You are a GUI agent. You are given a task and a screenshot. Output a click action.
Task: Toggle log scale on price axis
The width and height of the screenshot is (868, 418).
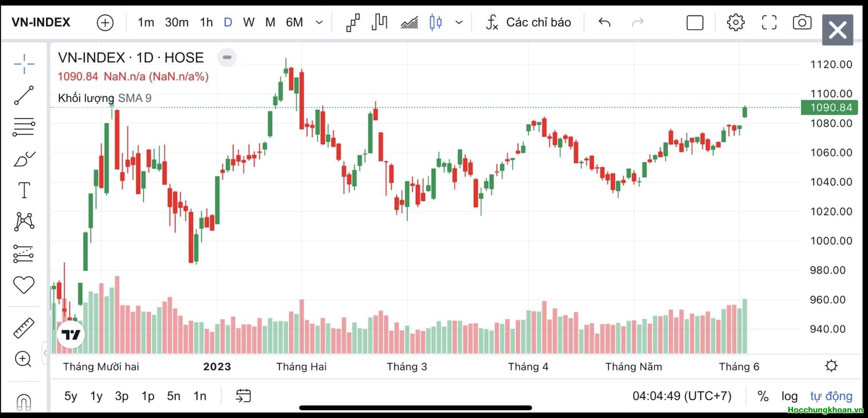coord(789,396)
